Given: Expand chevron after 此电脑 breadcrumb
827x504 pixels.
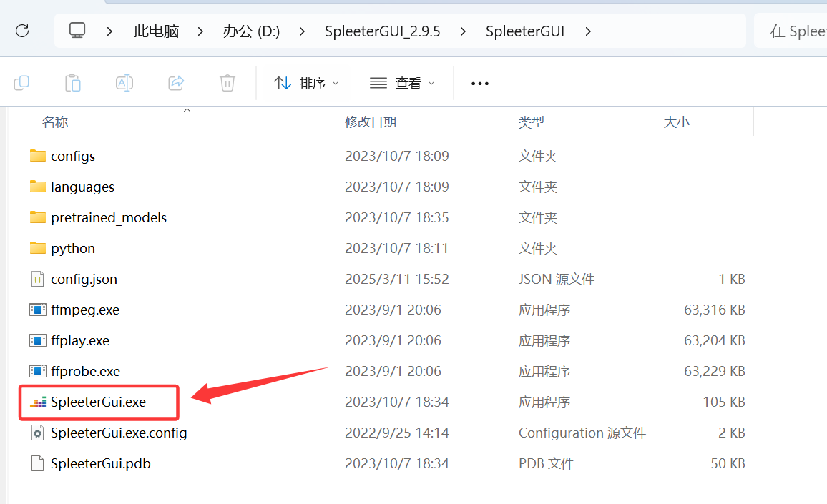Looking at the screenshot, I should (200, 31).
